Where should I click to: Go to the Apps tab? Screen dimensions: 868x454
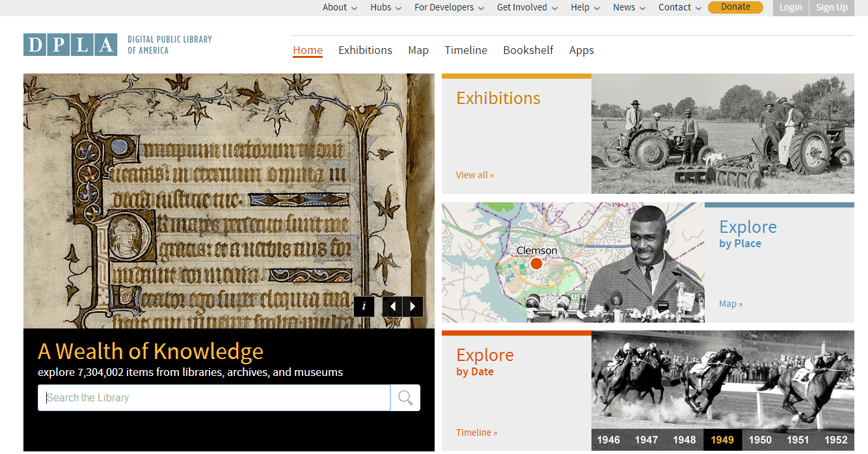point(582,50)
